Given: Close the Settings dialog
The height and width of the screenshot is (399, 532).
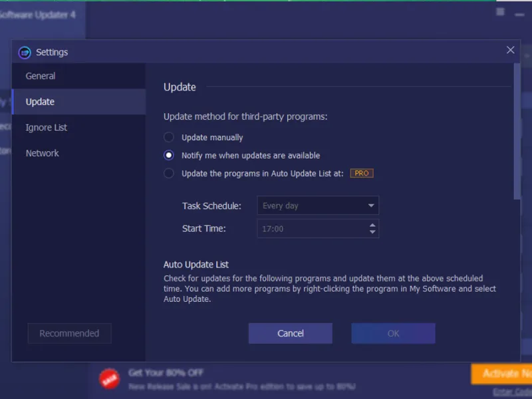Looking at the screenshot, I should 510,51.
